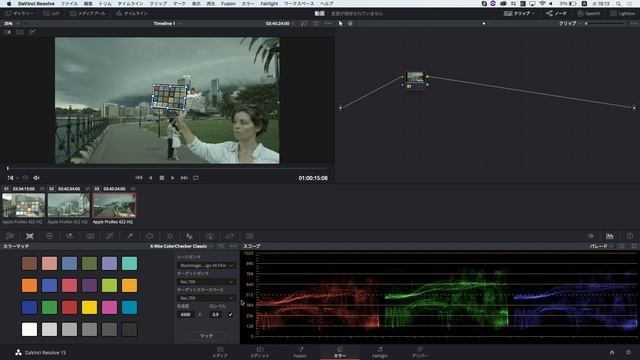Open the Qualifier eyedropper palette icon

[130, 236]
